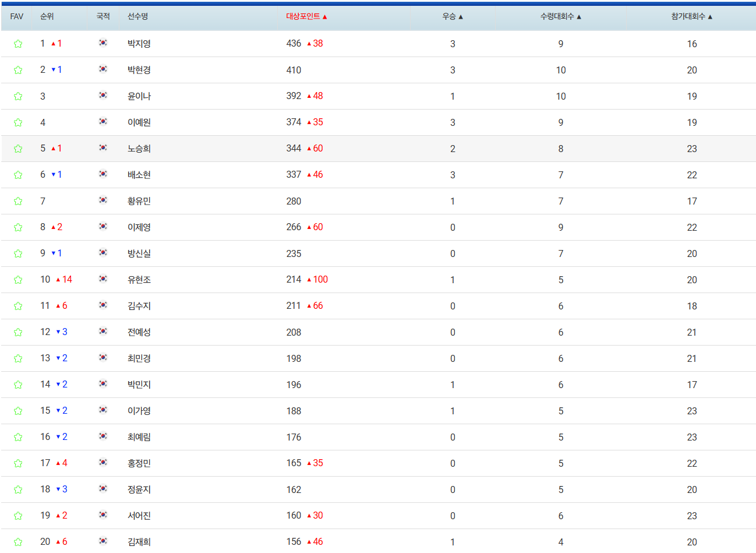Click the favorite star next to 황유민
Screen dimensions: 756x553
tap(18, 200)
